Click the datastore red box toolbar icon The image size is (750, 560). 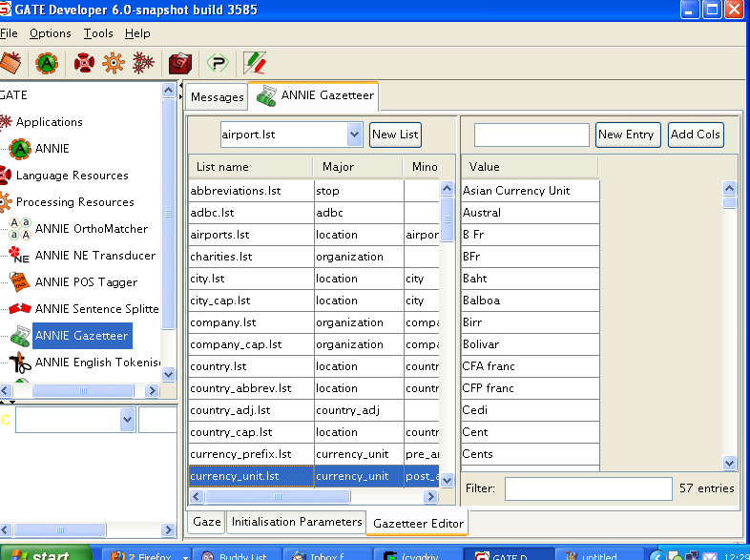pos(179,63)
